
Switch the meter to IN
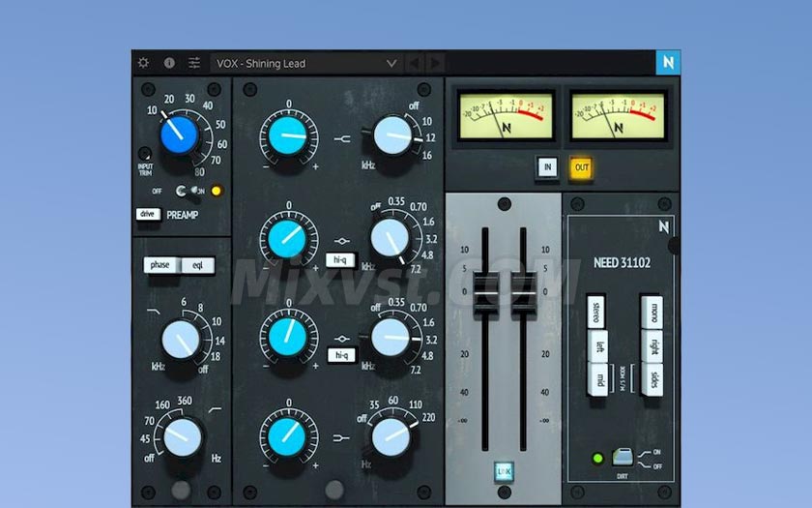[x=548, y=167]
